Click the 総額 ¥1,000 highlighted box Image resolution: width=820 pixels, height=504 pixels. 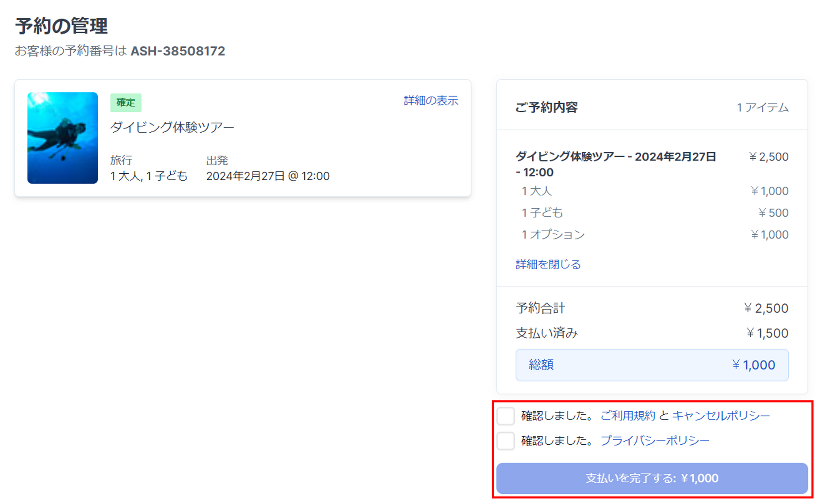click(x=652, y=365)
